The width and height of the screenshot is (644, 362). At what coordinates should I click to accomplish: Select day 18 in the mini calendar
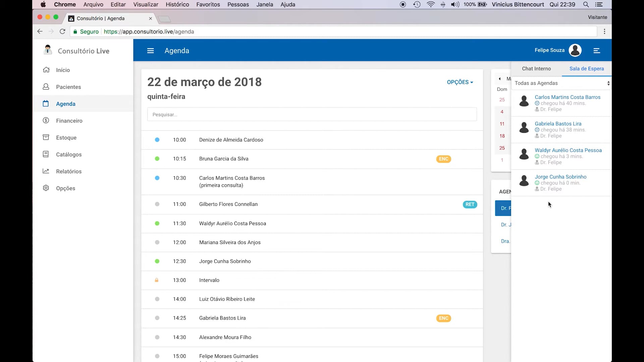pos(502,136)
